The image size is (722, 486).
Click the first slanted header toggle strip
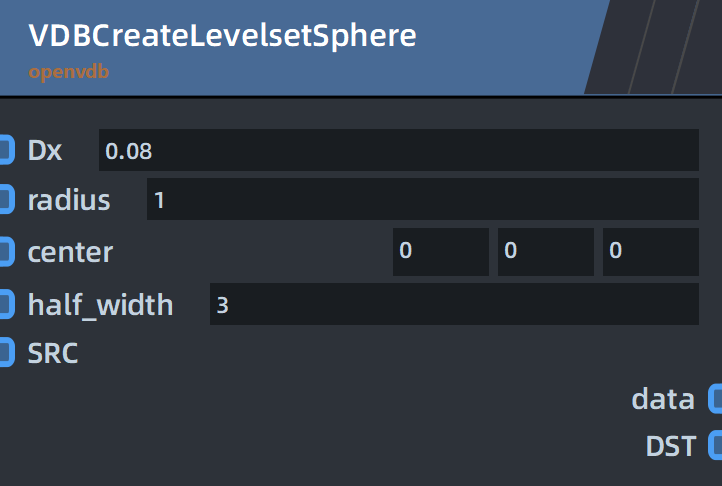click(x=619, y=47)
